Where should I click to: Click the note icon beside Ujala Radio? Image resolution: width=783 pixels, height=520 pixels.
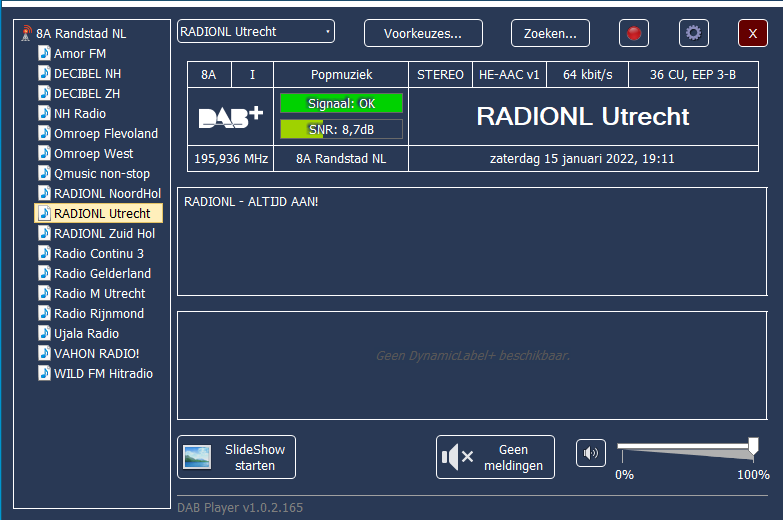pyautogui.click(x=44, y=333)
